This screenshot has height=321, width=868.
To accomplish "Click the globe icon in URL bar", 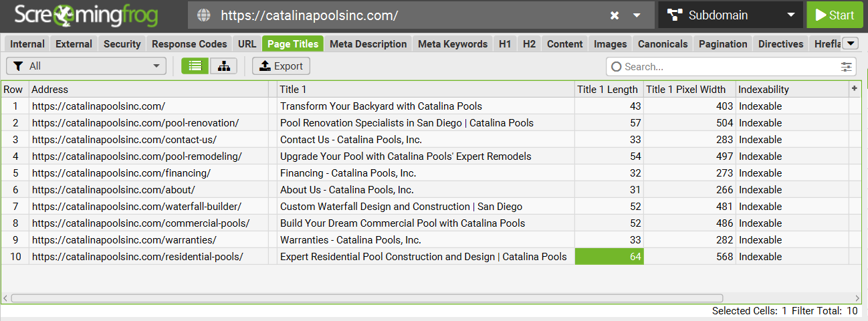I will 204,15.
